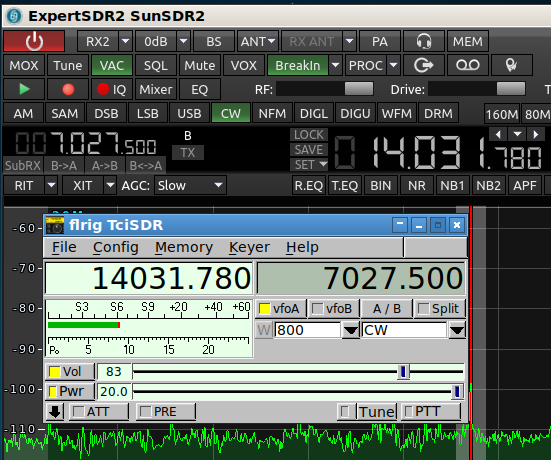Select vfoA in flrig
Viewport: 551px width, 460px height.
pyautogui.click(x=281, y=309)
